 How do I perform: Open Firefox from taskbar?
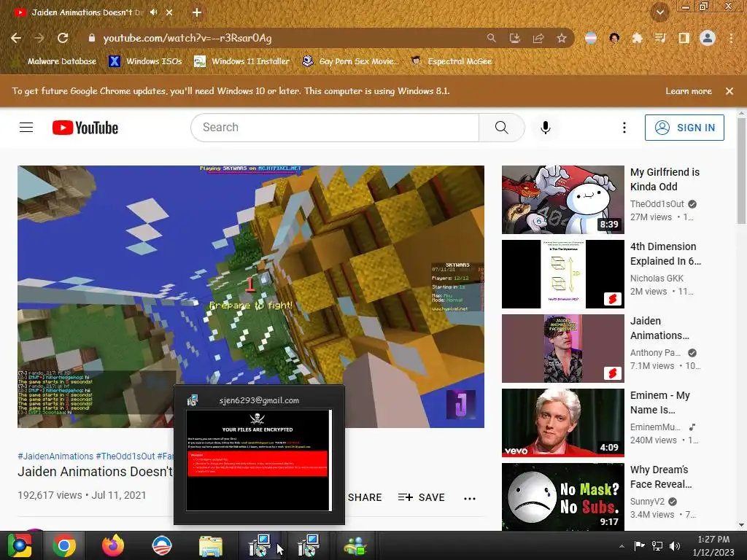tap(113, 545)
